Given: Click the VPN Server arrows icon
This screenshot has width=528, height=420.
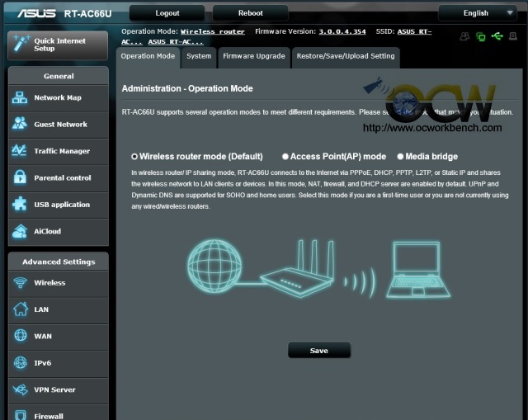Looking at the screenshot, I should pyautogui.click(x=20, y=389).
